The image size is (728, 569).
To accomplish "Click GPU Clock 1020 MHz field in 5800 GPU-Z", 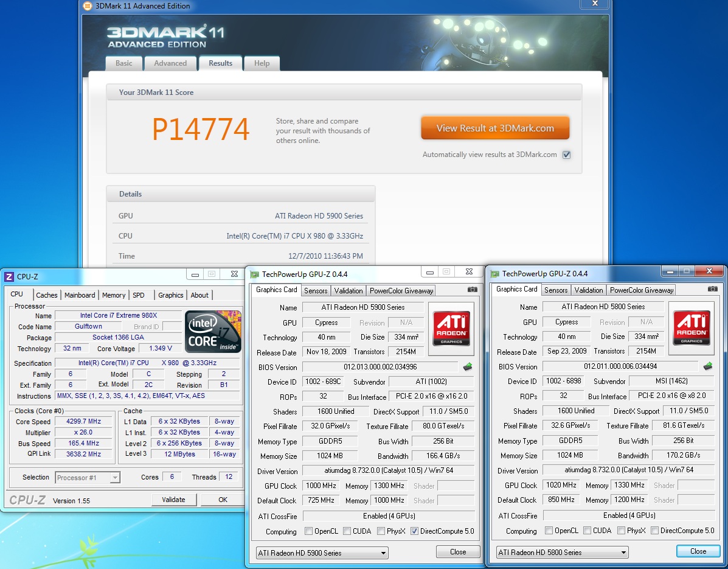I will coord(561,485).
